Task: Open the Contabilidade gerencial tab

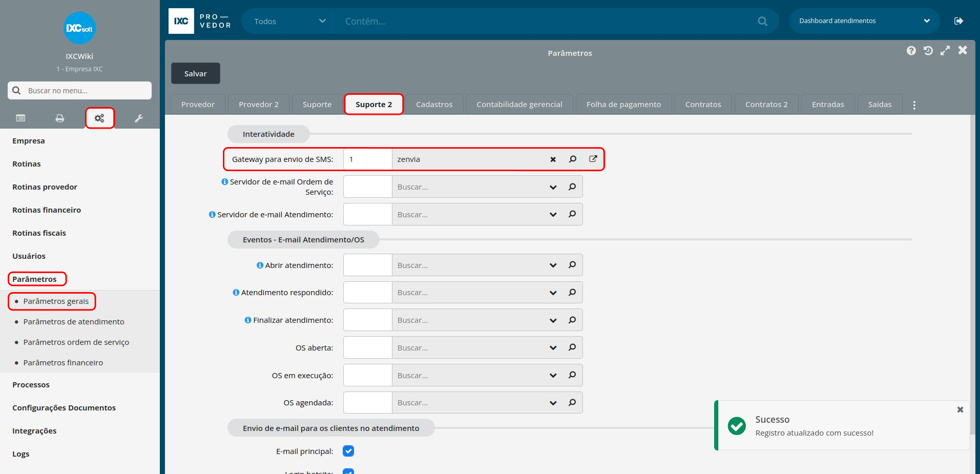Action: [519, 105]
